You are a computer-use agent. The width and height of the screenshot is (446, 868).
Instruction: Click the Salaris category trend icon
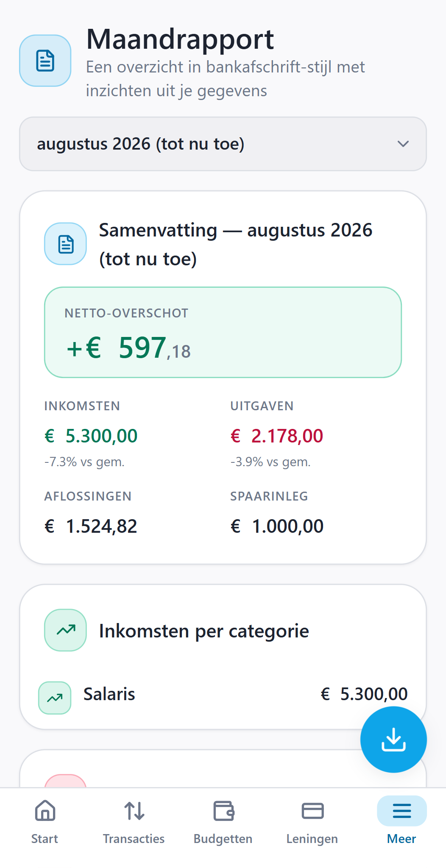[55, 698]
